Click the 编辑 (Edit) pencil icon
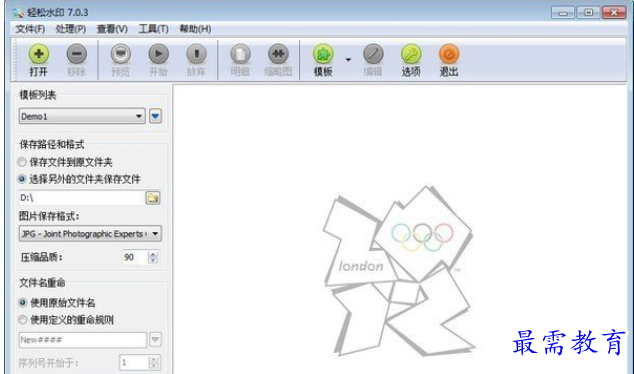Viewport: 634px width, 374px height. [373, 54]
